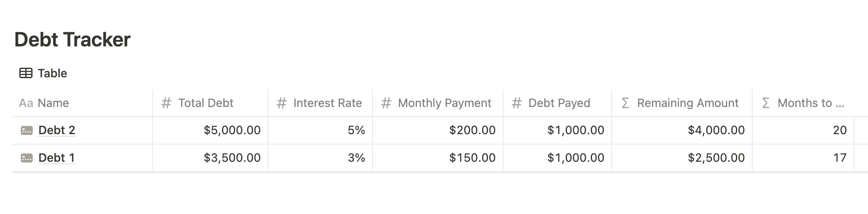Click the Debt 1 card icon

click(x=27, y=158)
